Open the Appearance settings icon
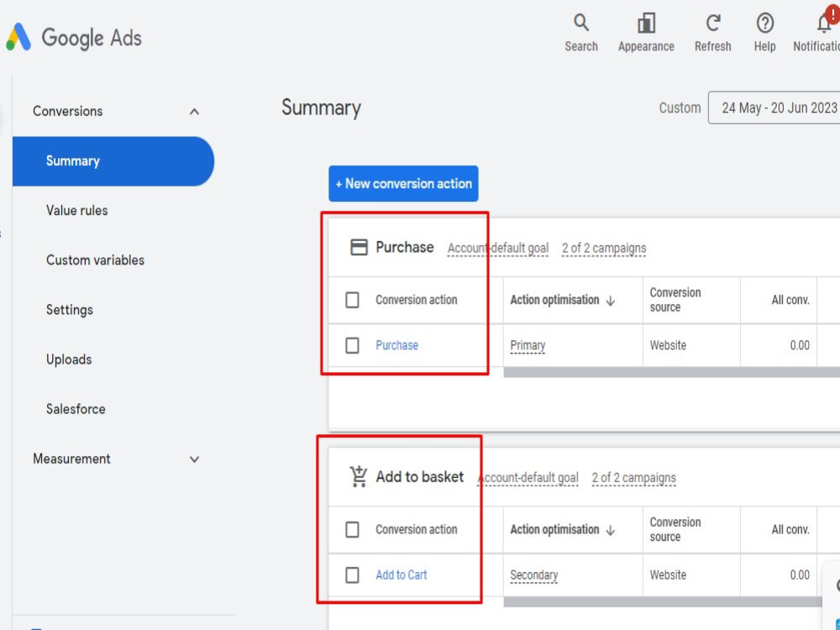This screenshot has width=840, height=630. [x=646, y=23]
